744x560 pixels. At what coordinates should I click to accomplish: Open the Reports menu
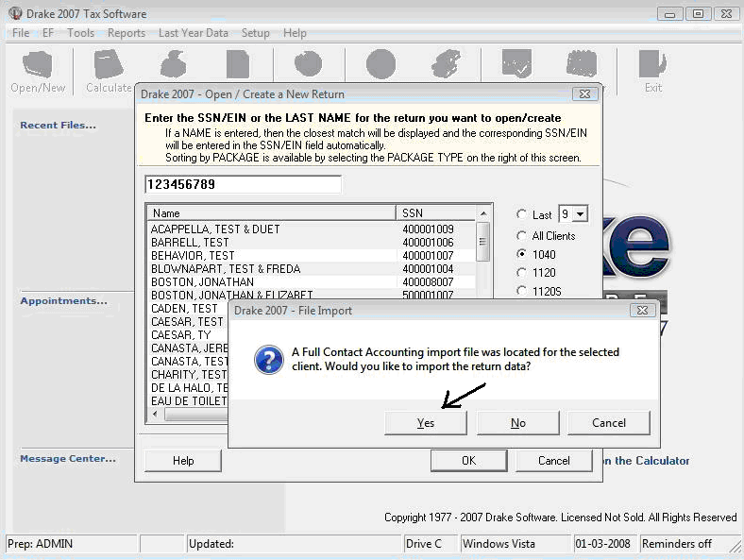[x=127, y=33]
